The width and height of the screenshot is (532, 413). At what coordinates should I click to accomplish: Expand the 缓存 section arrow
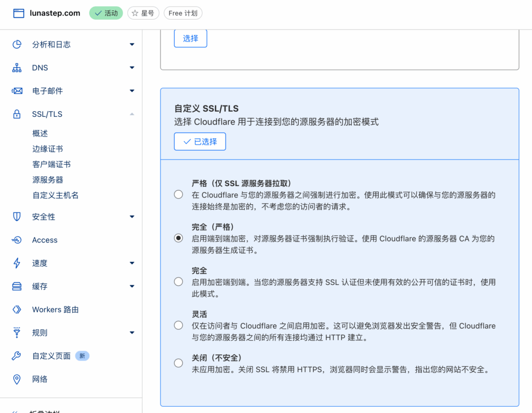[132, 286]
